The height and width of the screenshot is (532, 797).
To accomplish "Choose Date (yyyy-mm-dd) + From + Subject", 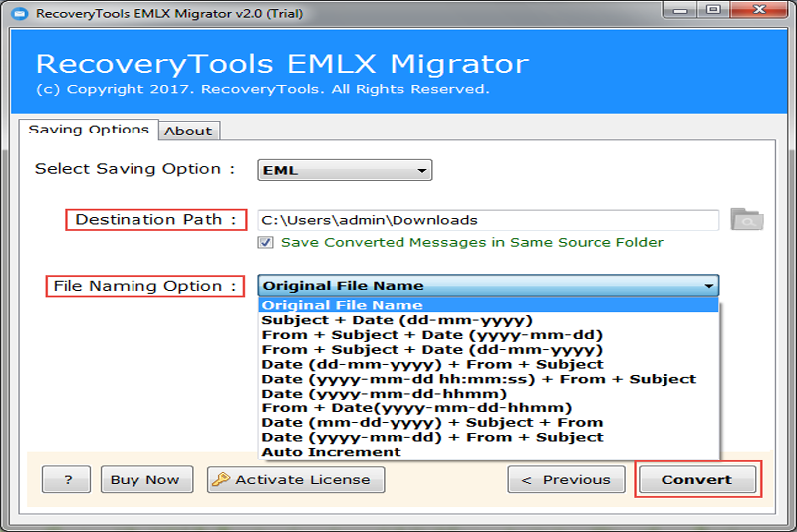I will coord(488,437).
